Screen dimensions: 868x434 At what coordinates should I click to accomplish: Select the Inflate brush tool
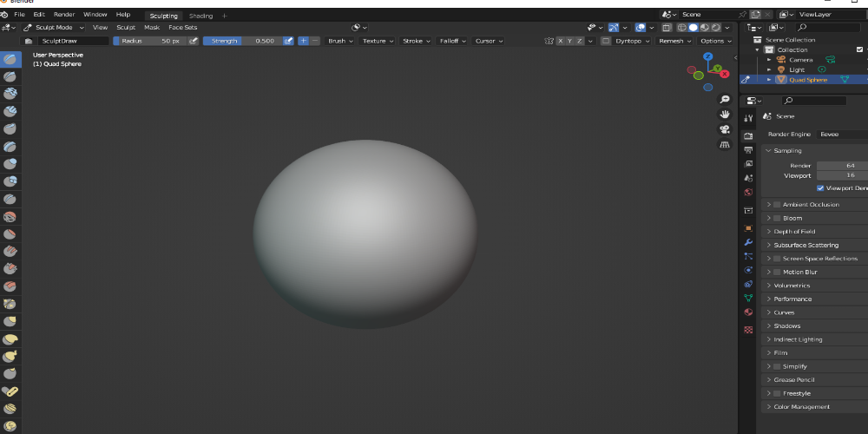tap(10, 164)
